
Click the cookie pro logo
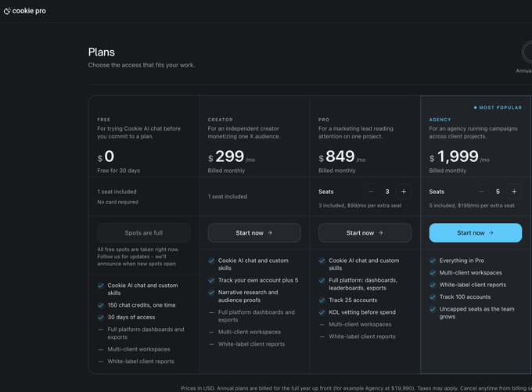tap(25, 11)
